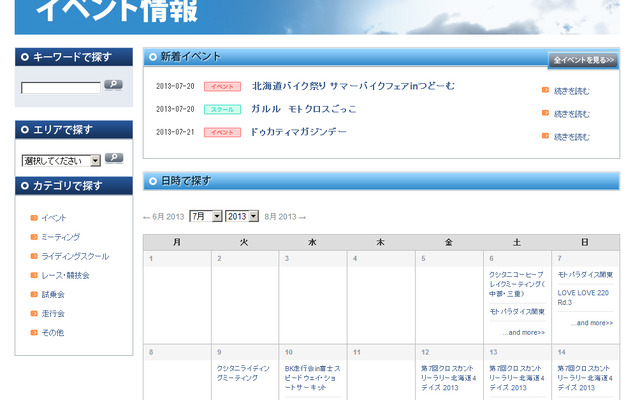This screenshot has height=400, width=640.
Task: Open 第7回クロスカントリーラリー北海道 on July 14
Action: (585, 378)
